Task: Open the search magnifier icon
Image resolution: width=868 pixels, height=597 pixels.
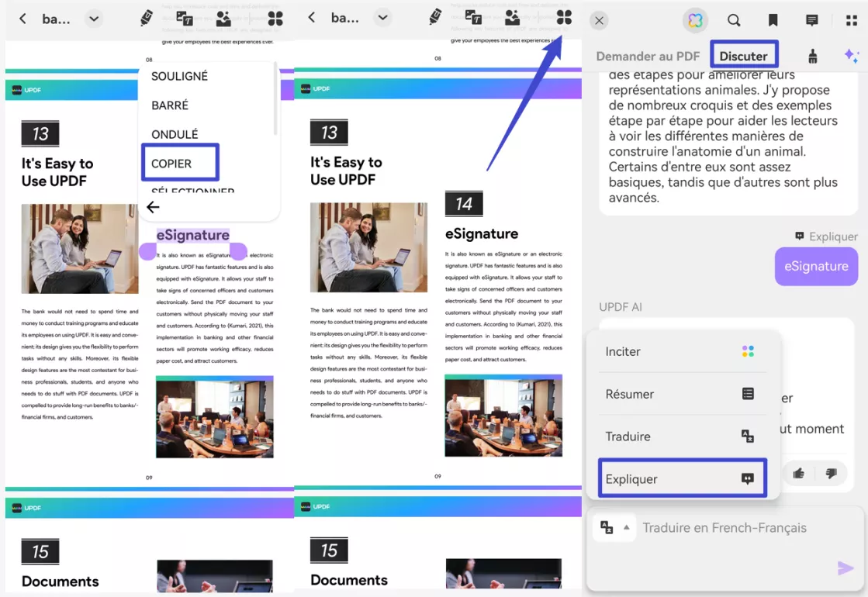Action: [734, 20]
